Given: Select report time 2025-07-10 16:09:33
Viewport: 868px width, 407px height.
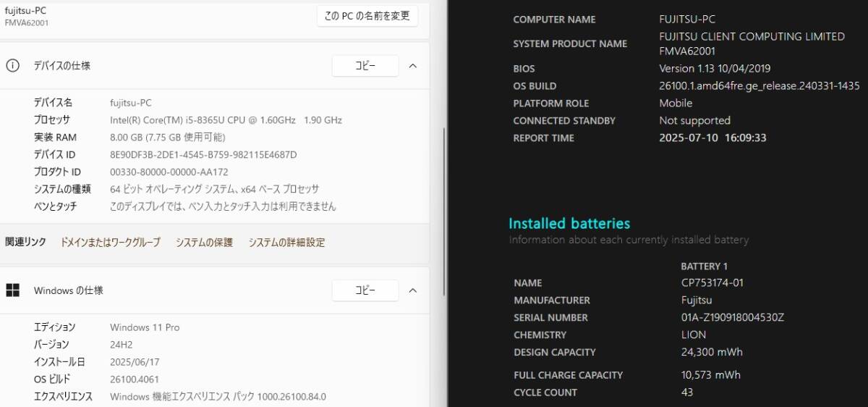Looking at the screenshot, I should click(x=712, y=138).
